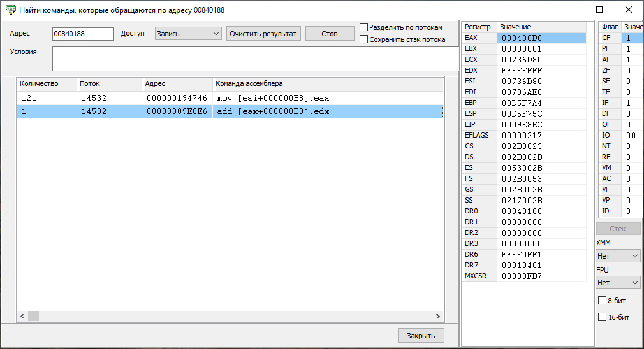Sort by the Количество column header
644x349 pixels.
pos(47,83)
